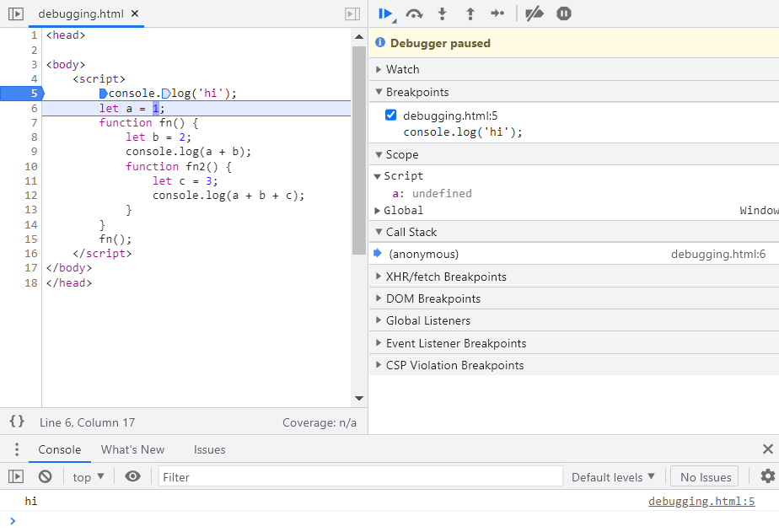Click line number 12 in gutter
The width and height of the screenshot is (779, 532).
pos(30,196)
